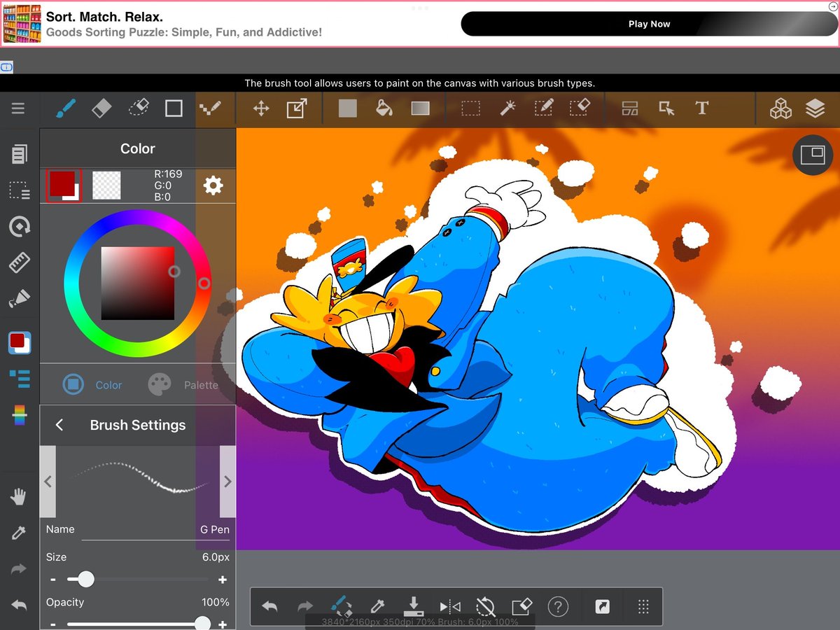The image size is (840, 630).
Task: Select the transparent color swatch
Action: click(x=106, y=185)
